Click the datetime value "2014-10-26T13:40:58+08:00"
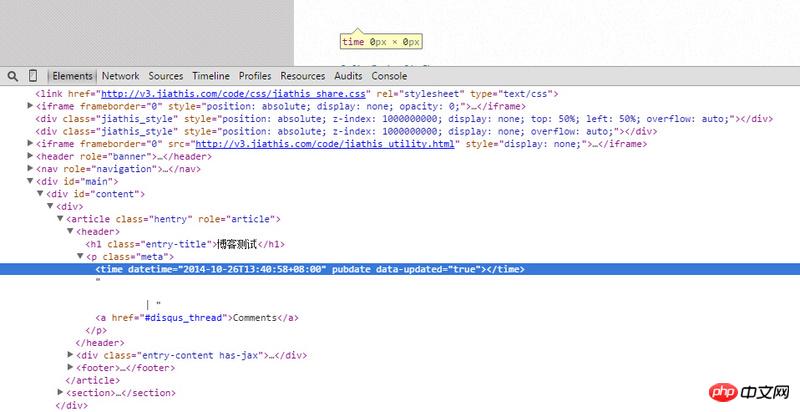Image resolution: width=800 pixels, height=412 pixels. [252, 269]
